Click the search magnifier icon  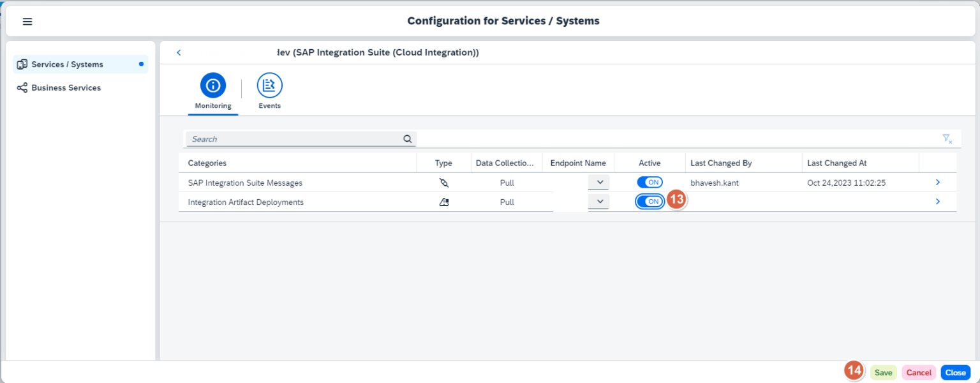click(408, 139)
